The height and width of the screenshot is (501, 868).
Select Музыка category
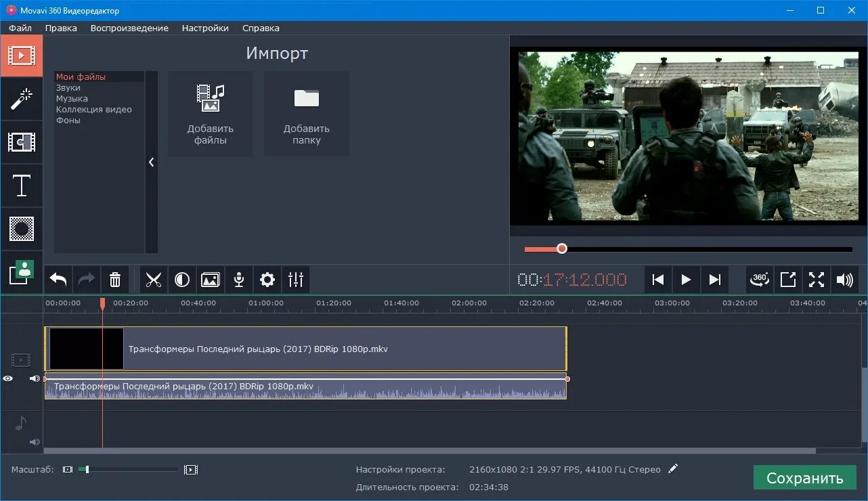tap(100, 99)
